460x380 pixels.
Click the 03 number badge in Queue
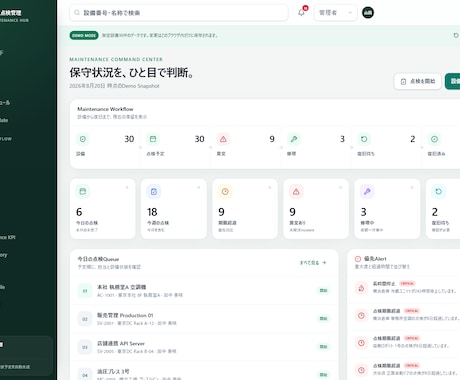[x=85, y=347]
